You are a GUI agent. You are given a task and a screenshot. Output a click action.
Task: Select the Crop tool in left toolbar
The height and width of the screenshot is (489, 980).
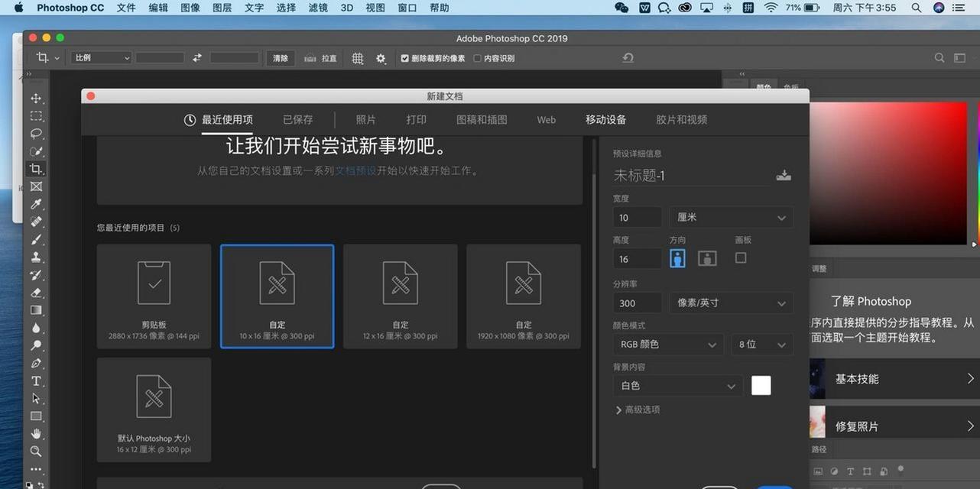click(36, 169)
